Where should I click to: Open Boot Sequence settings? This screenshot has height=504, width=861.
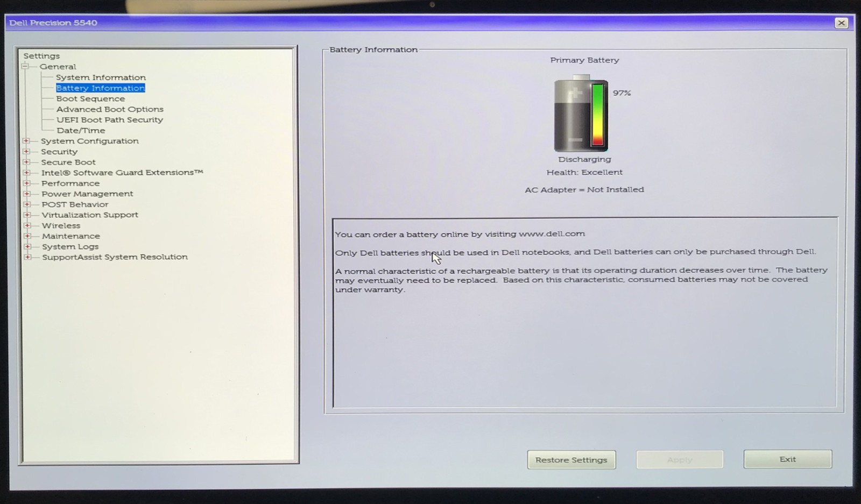coord(90,99)
